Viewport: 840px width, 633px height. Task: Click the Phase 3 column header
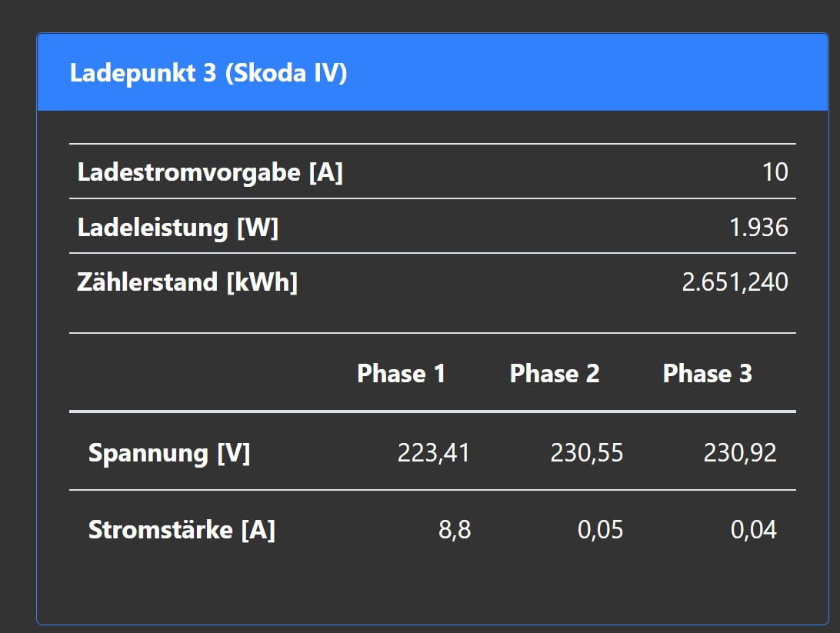(707, 374)
